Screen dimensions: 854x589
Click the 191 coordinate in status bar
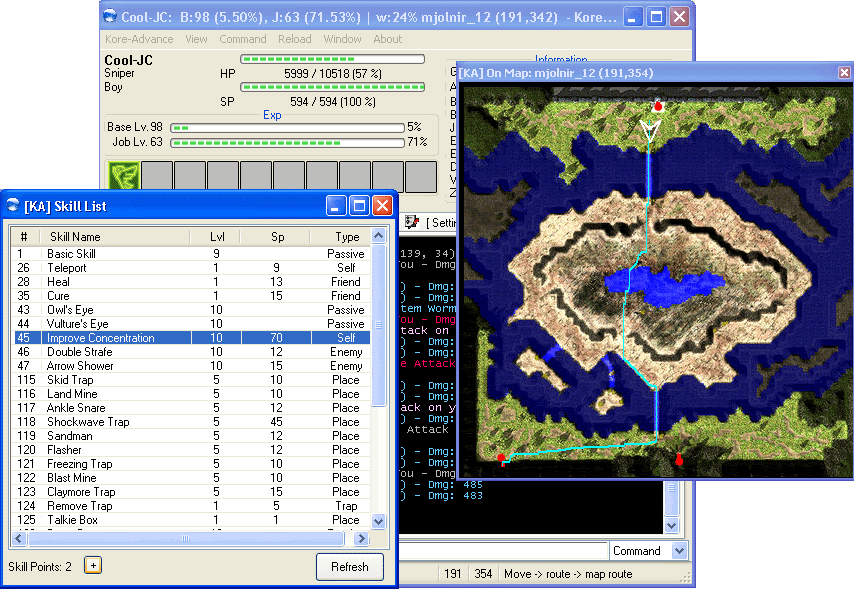tap(453, 574)
